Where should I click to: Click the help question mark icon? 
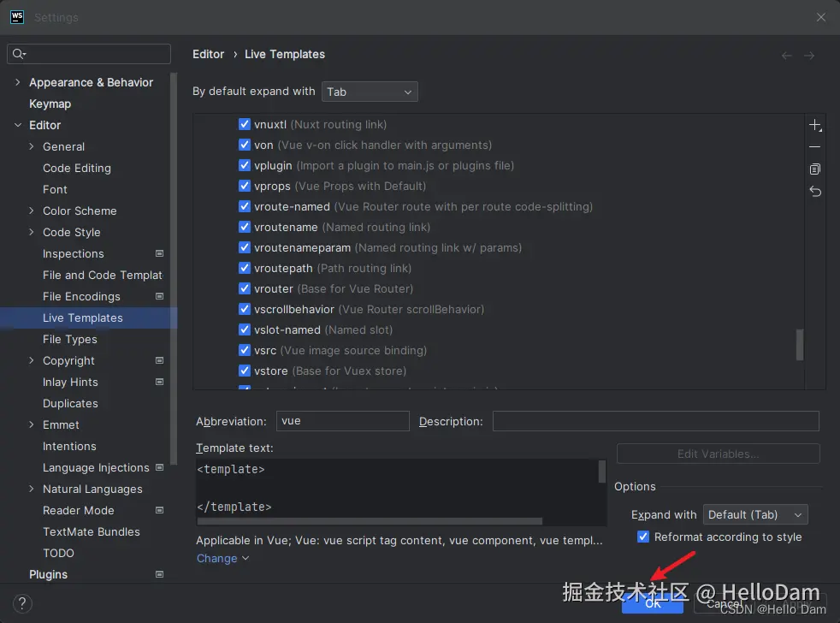click(x=22, y=603)
